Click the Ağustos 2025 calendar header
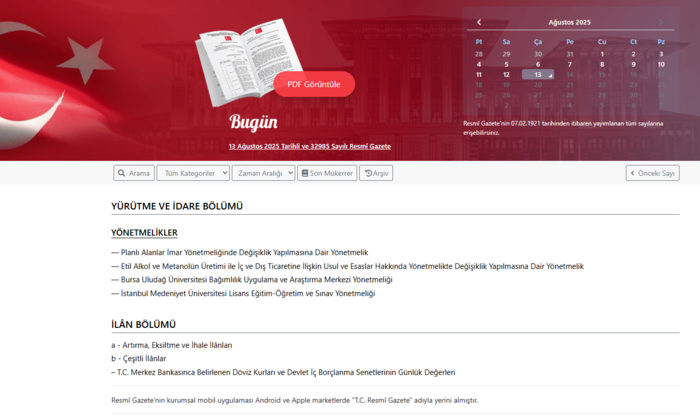Image resolution: width=700 pixels, height=417 pixels. (570, 22)
